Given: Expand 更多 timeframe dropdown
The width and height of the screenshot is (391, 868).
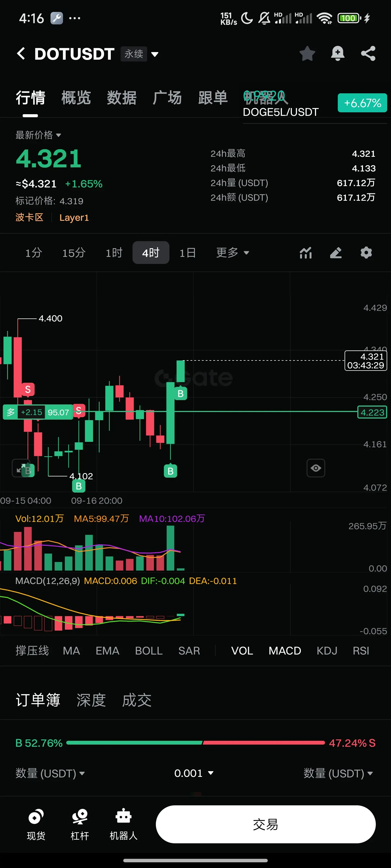Looking at the screenshot, I should 232,252.
